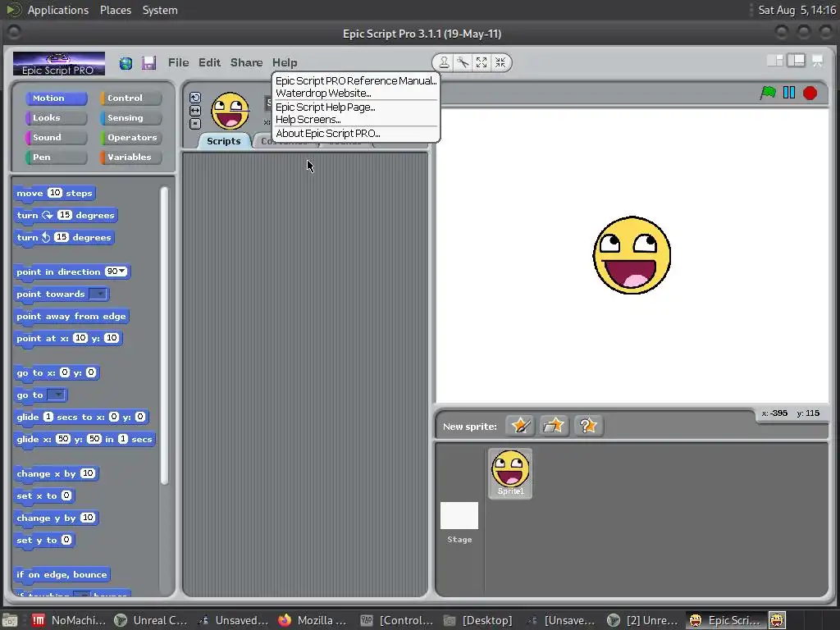The height and width of the screenshot is (630, 840).
Task: Click the steps value field in move block
Action: coord(55,193)
